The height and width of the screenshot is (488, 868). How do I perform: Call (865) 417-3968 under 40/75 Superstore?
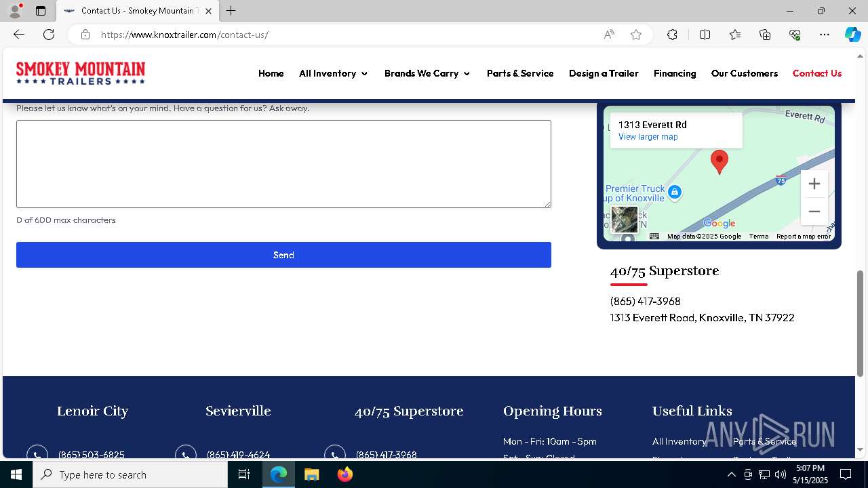(x=645, y=301)
